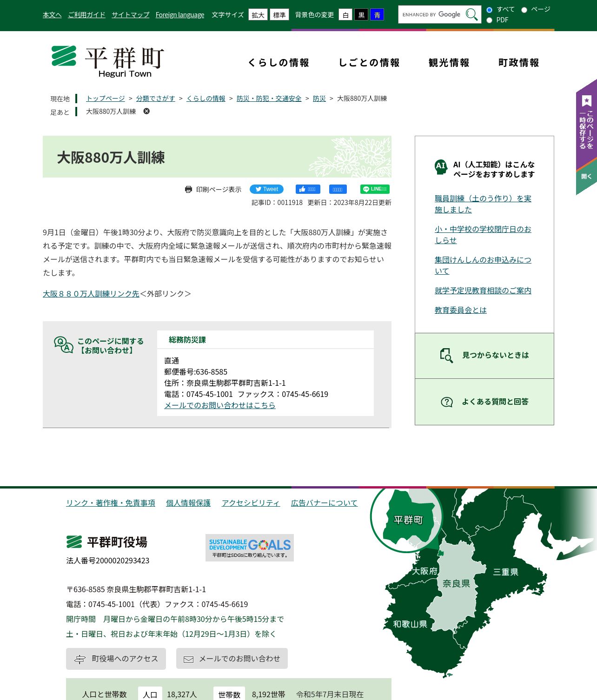The width and height of the screenshot is (597, 700).
Task: Click the printer icon for print view
Action: click(188, 189)
